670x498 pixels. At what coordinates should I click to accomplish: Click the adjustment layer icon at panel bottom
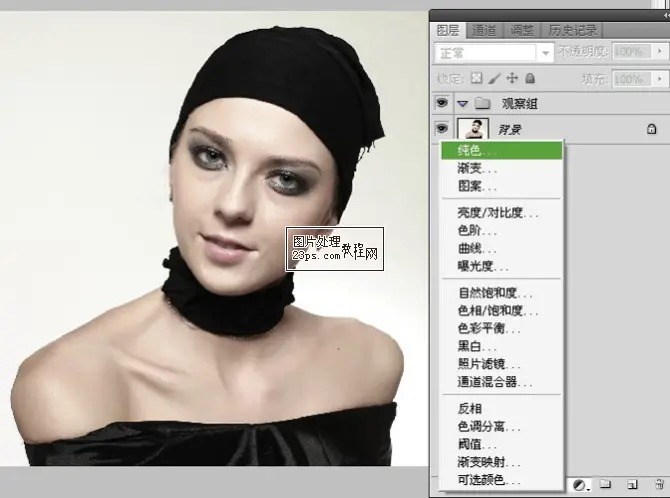(580, 485)
